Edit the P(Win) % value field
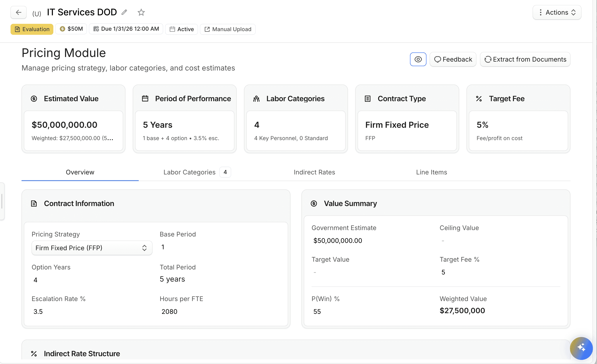597x364 pixels. coord(317,311)
